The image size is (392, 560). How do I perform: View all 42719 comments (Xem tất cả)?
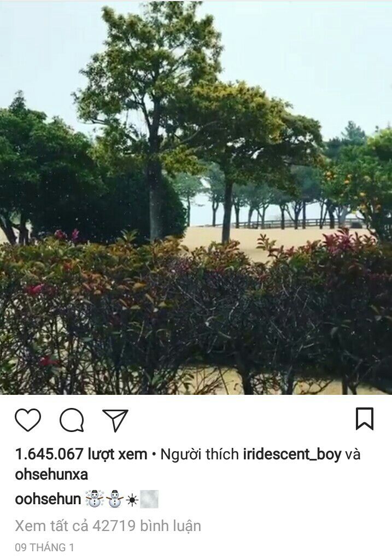(108, 526)
